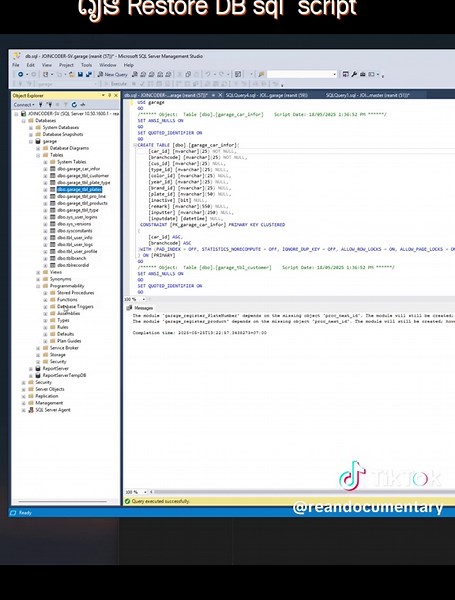This screenshot has height=600, width=455.
Task: Click the JOINCODER-SV server node icon
Action: pos(23,114)
